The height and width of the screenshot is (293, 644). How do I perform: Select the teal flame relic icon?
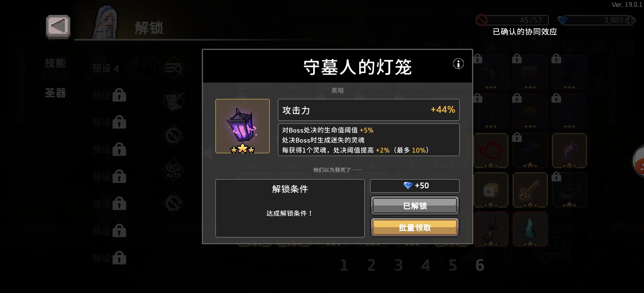click(530, 229)
